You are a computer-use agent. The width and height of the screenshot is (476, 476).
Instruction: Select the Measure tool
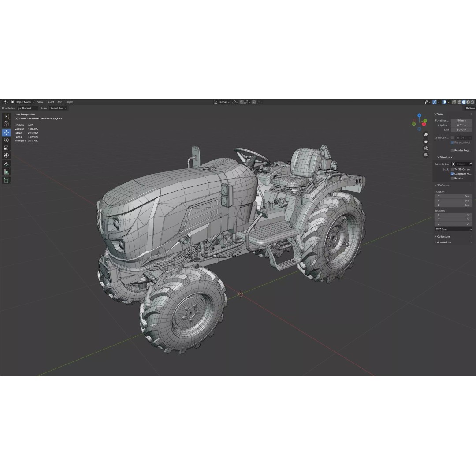(x=6, y=171)
